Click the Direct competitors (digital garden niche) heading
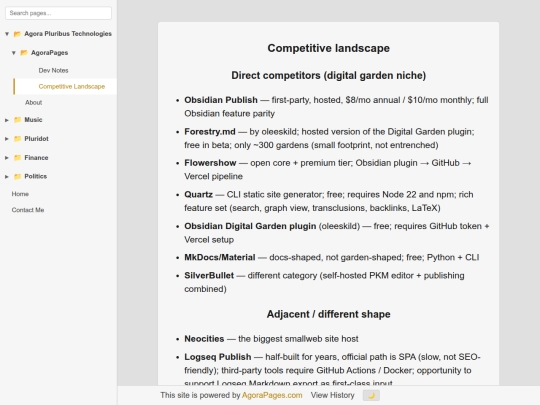The width and height of the screenshot is (540, 405). click(x=329, y=75)
